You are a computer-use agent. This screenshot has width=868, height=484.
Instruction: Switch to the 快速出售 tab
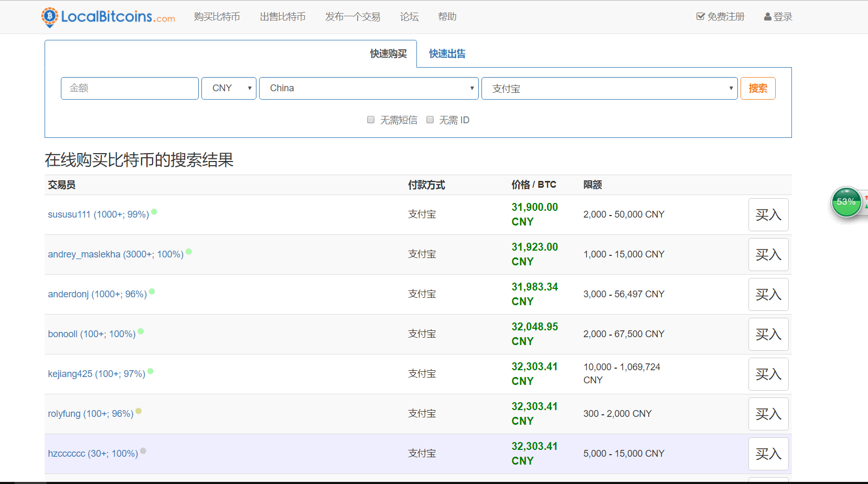click(446, 53)
